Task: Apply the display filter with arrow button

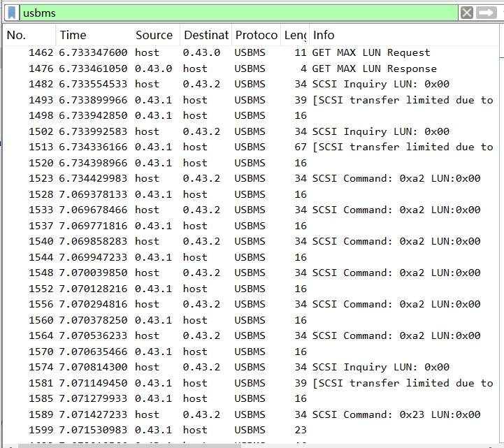Action: [487, 13]
